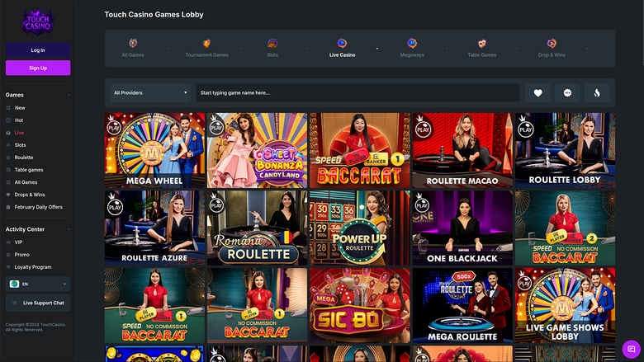This screenshot has height=362, width=644.
Task: Switch to the Table Games tab label
Action: point(482,55)
